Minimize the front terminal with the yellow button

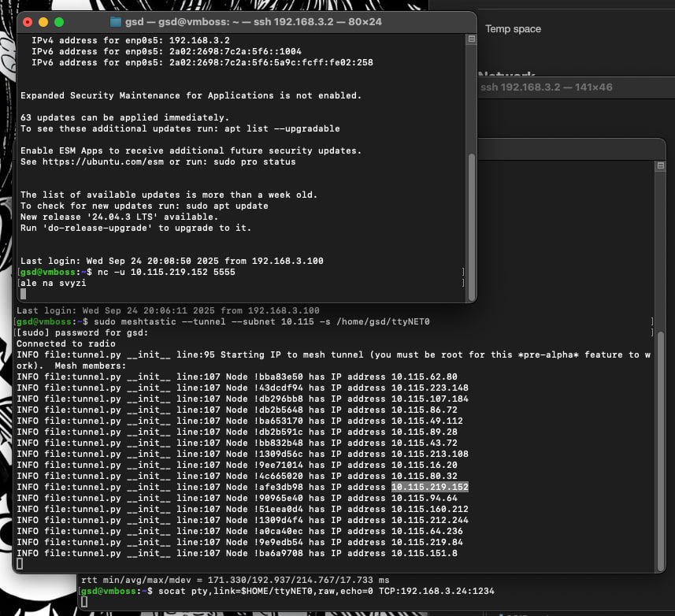tap(43, 22)
